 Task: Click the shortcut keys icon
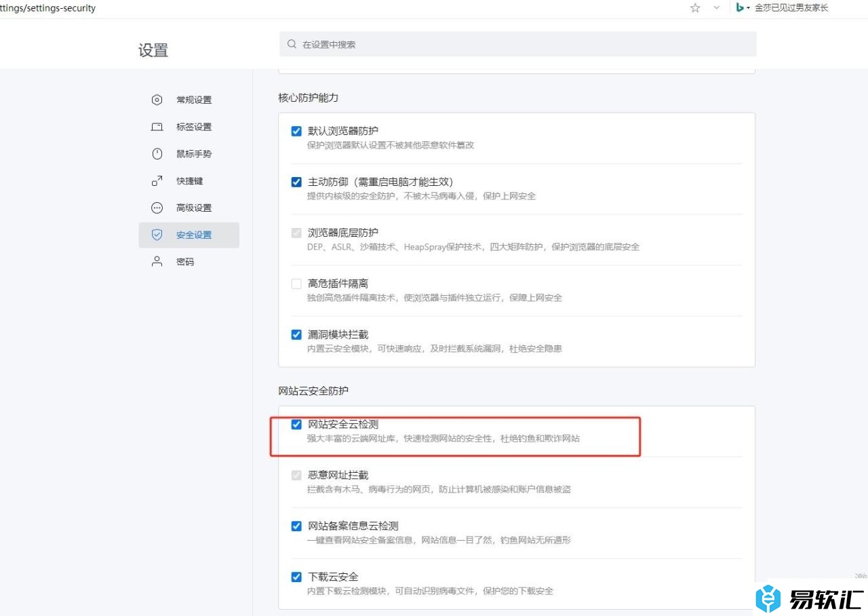pyautogui.click(x=157, y=181)
